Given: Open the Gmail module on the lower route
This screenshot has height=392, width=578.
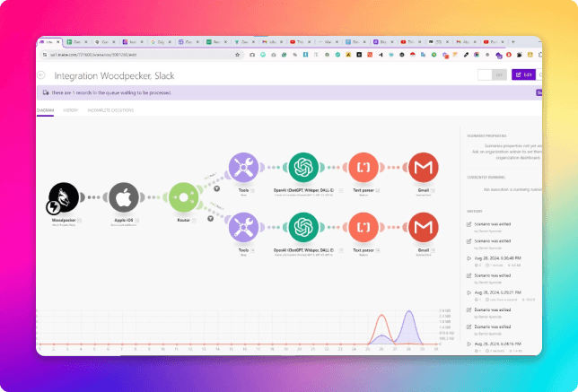Looking at the screenshot, I should pyautogui.click(x=424, y=227).
